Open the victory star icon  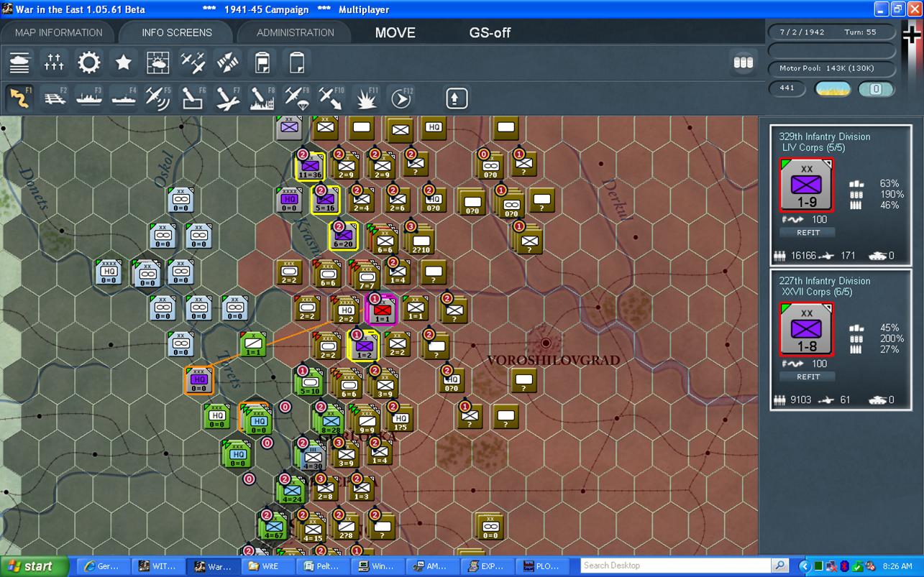coord(124,63)
